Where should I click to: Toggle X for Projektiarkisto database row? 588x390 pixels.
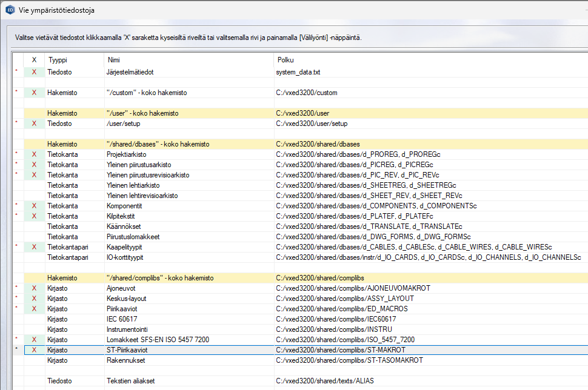pos(35,154)
